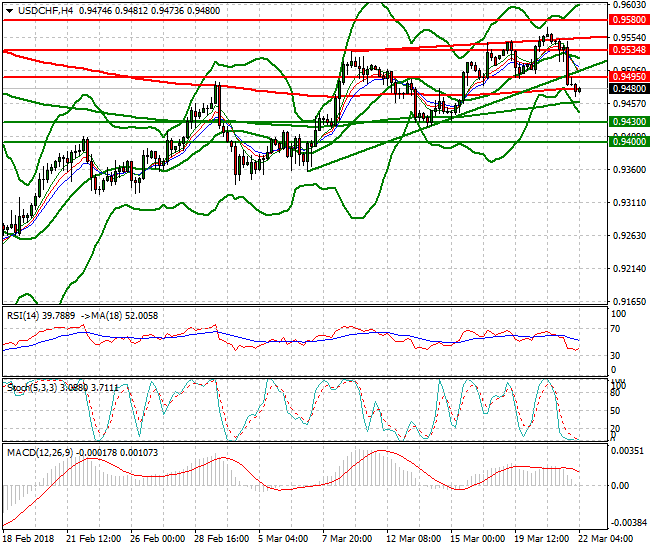Select the 12 Mar 08:00 time axis label
650x550 pixels.
pos(413,538)
